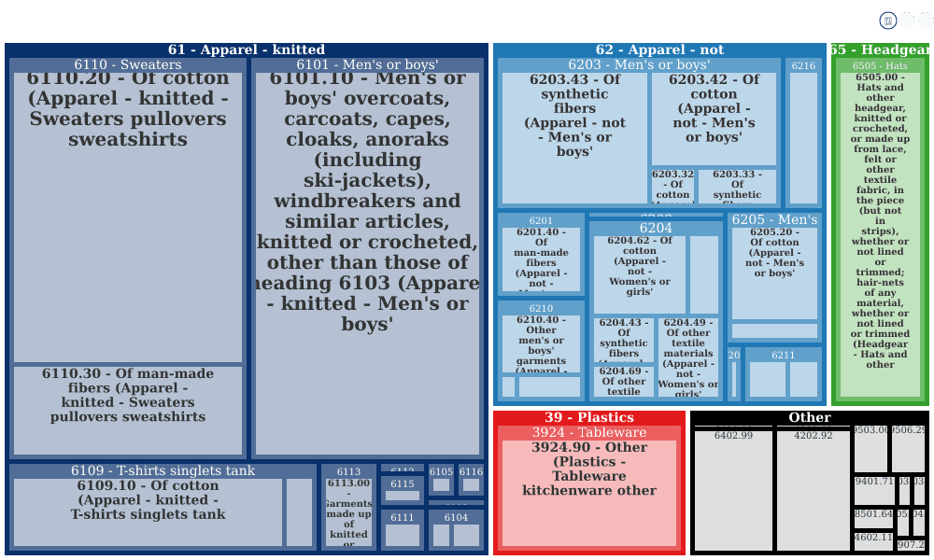This screenshot has height=560, width=934.
Task: Open the 6110 - Sweaters subgroup header
Action: 127,65
